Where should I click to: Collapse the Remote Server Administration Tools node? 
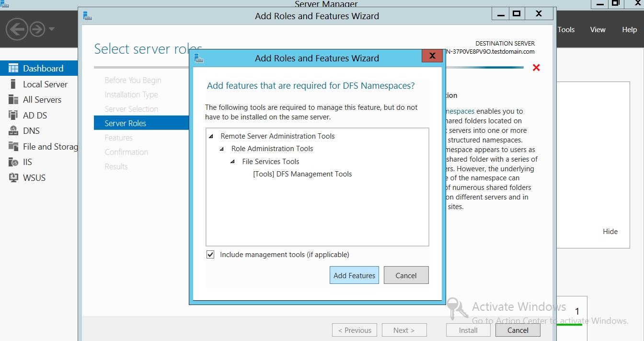(211, 136)
